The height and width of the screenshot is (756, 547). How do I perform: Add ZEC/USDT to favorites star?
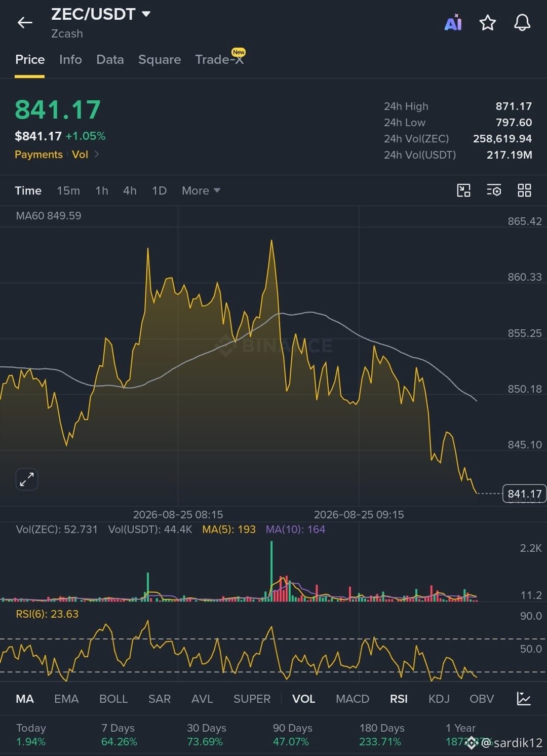pos(488,22)
